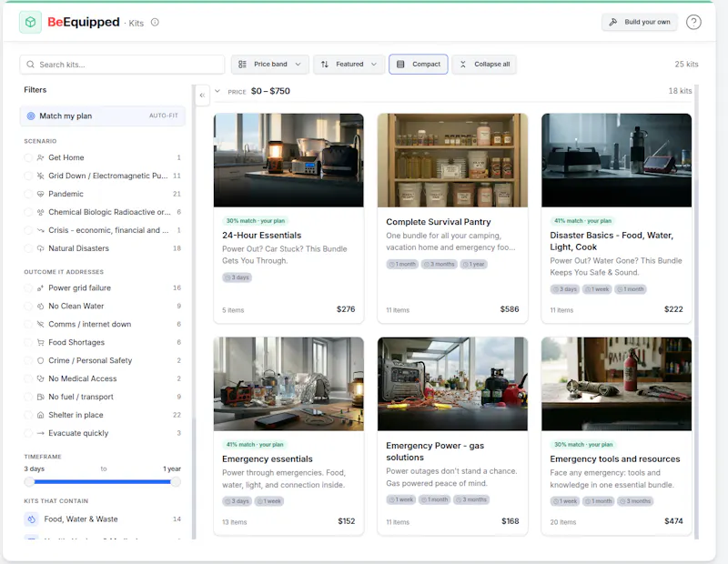
Task: Click the Crisis economic scenario icon
Action: [40, 230]
